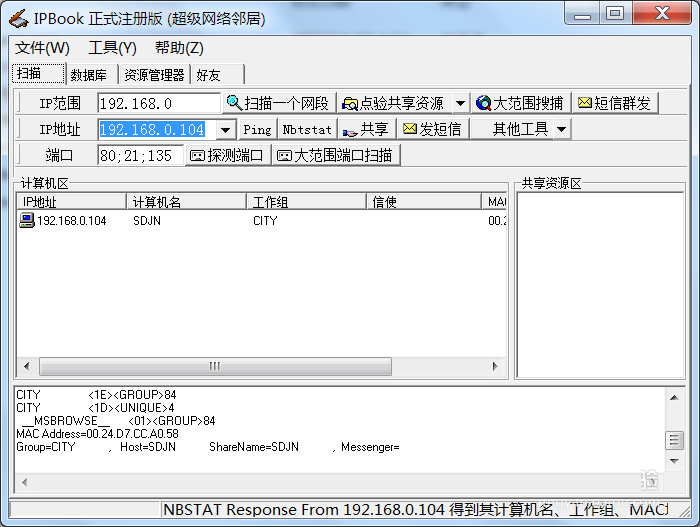The image size is (700, 527).
Task: Click the __MSBROWSE__ log line
Action: [x=118, y=421]
